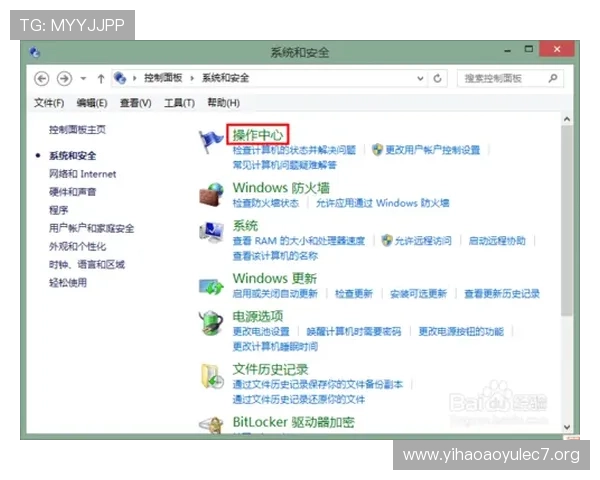Screen dimensions: 600x480
Task: Open BitLocker 驱动器加密 heading
Action: pos(293,422)
